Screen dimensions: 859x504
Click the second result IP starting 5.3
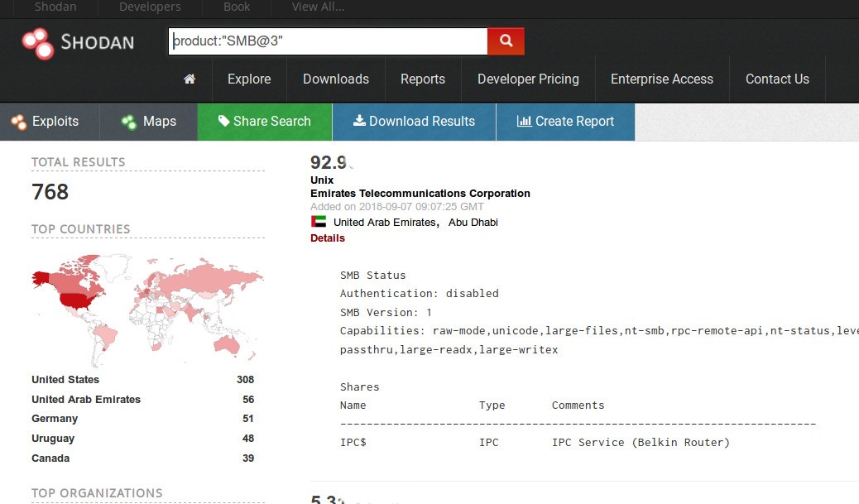pos(327,499)
